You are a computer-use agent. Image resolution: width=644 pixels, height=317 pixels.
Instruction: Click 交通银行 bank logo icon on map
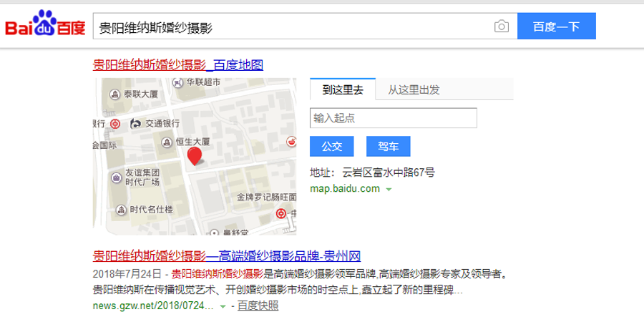click(135, 124)
